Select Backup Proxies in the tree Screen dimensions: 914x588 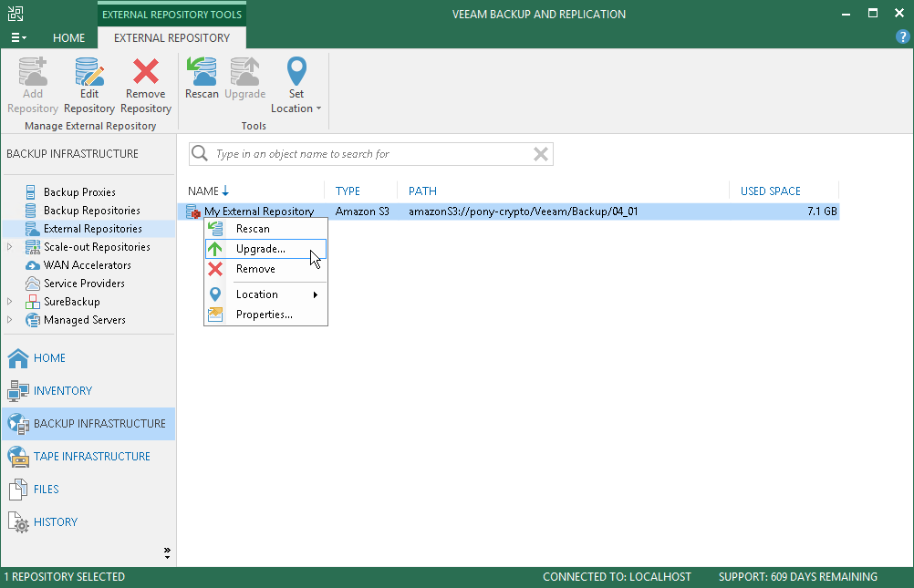coord(79,192)
